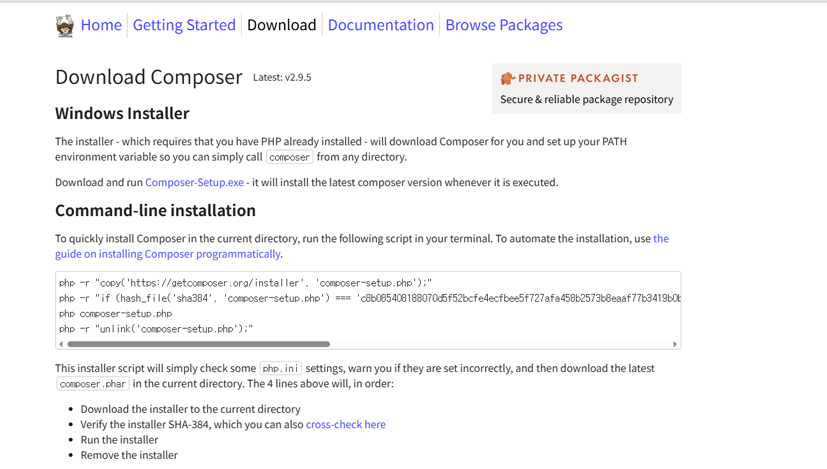The image size is (827, 469).
Task: Click the code block horizontal scrollbar thumb
Action: point(198,344)
